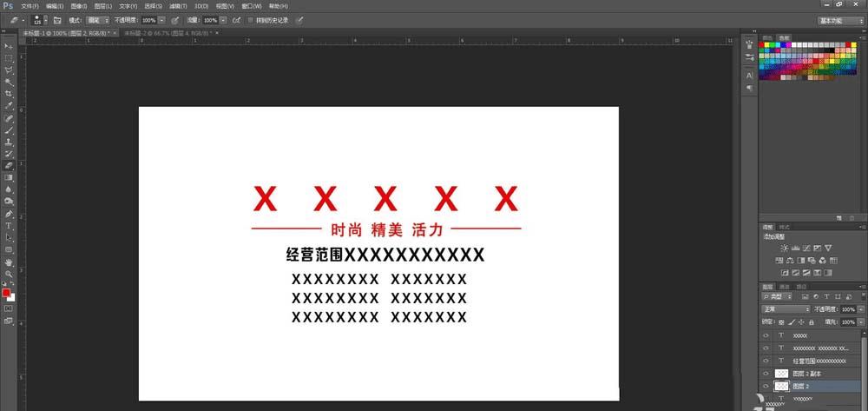The width and height of the screenshot is (868, 411).
Task: Open opacity slider dropdown in options bar
Action: coord(161,20)
